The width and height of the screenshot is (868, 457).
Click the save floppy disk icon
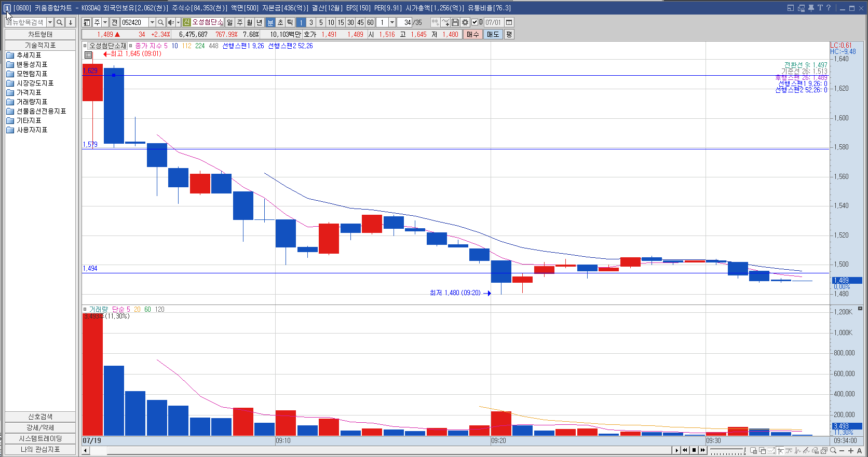(x=455, y=22)
